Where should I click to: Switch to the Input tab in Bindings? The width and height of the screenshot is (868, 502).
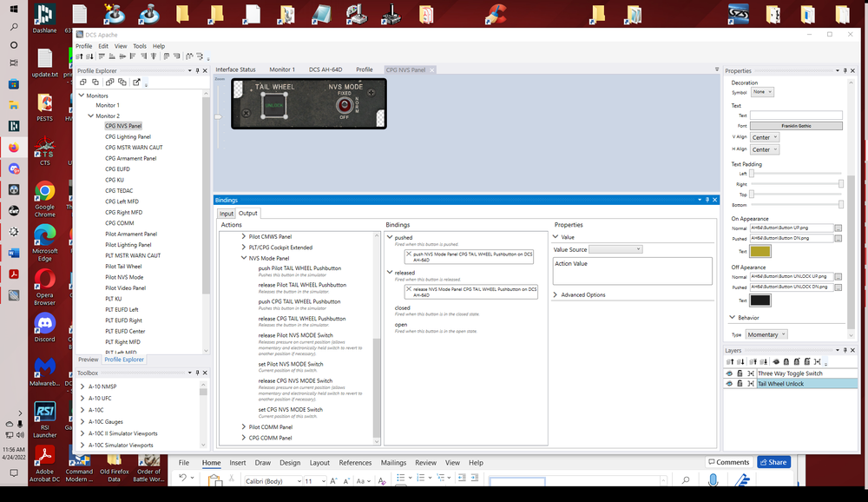click(x=227, y=214)
